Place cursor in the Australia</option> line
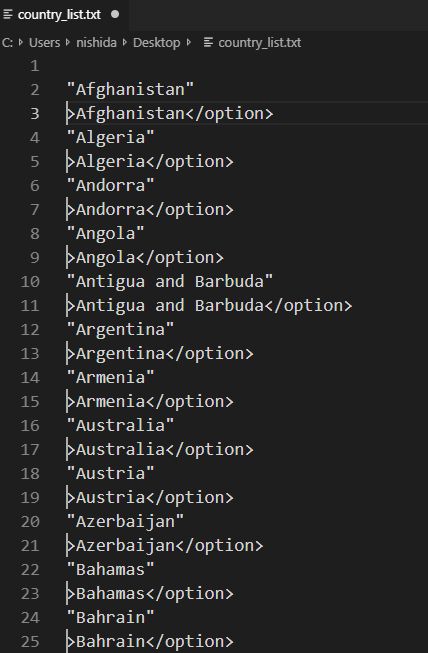Image resolution: width=428 pixels, height=653 pixels. pos(160,449)
